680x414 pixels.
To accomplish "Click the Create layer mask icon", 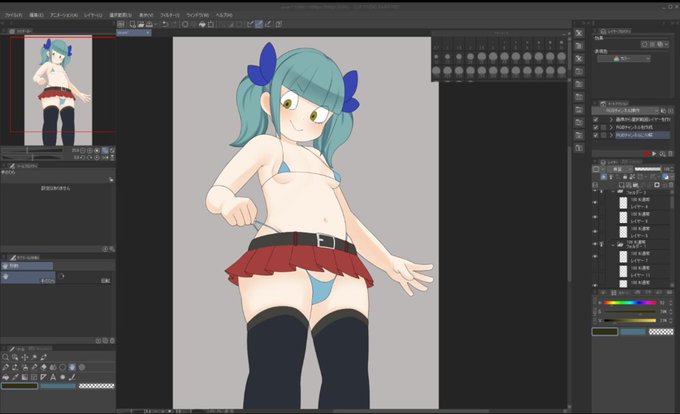I will click(x=657, y=185).
